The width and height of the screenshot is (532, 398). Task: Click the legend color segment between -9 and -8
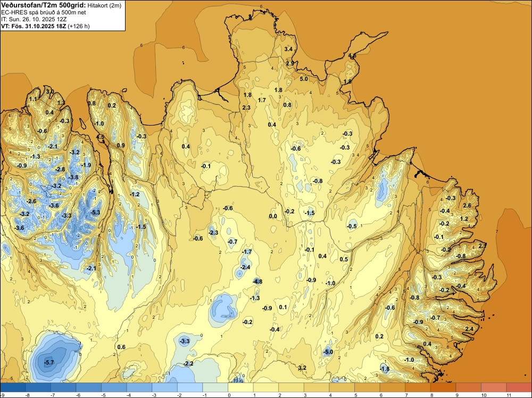click(x=13, y=387)
